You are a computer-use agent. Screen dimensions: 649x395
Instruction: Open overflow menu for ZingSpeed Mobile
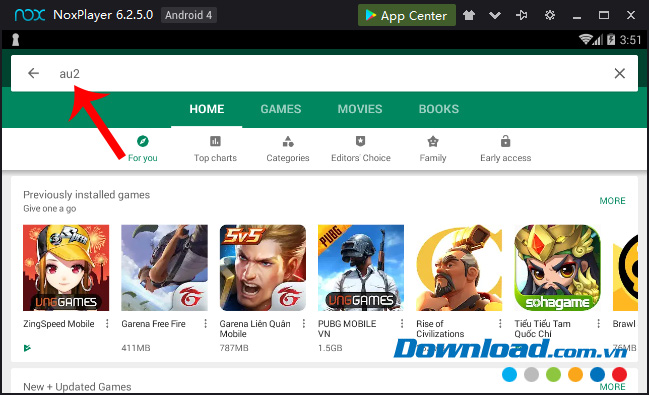tap(107, 323)
